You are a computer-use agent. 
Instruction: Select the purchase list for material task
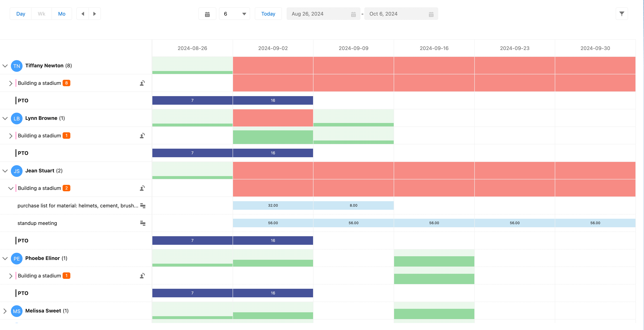pyautogui.click(x=78, y=205)
